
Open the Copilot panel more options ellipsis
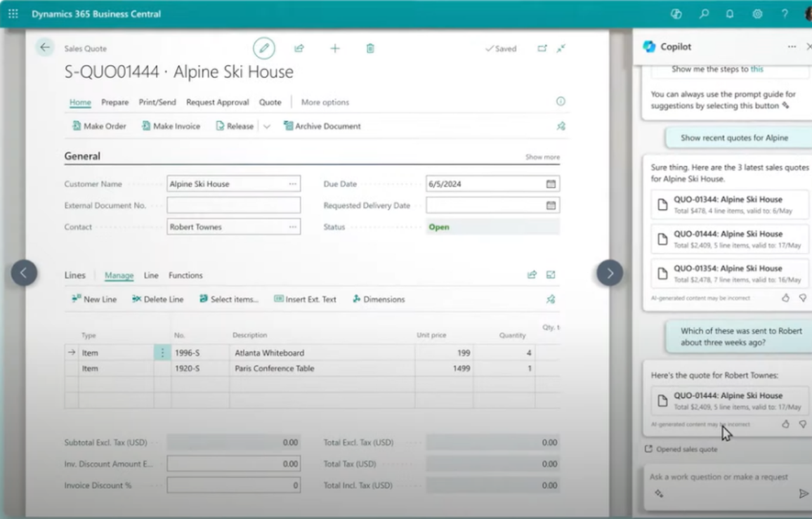[x=792, y=47]
